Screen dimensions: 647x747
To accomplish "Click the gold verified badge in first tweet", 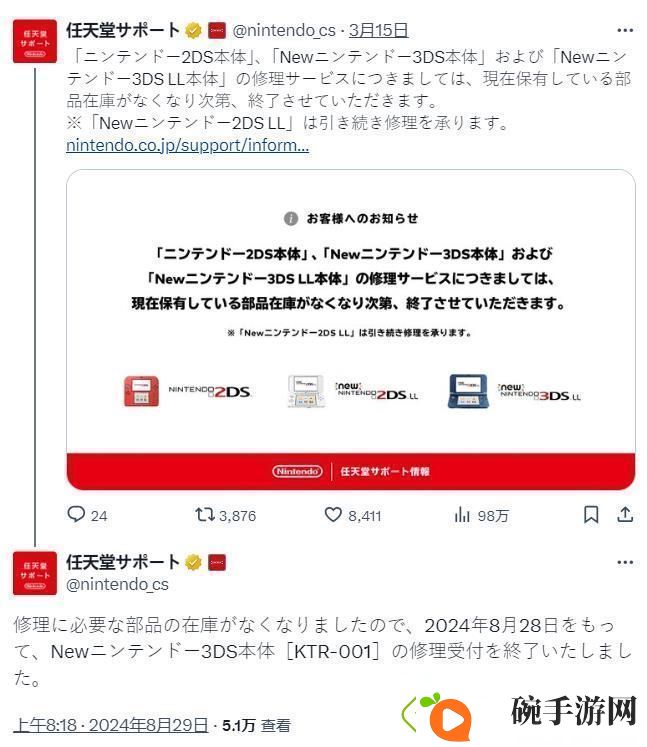I will [x=193, y=30].
